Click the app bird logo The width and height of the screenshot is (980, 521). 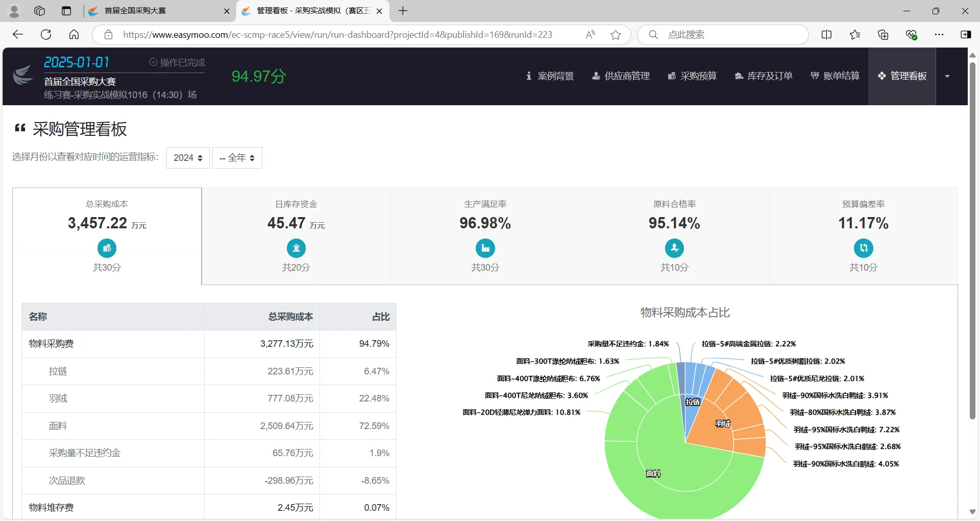[23, 76]
